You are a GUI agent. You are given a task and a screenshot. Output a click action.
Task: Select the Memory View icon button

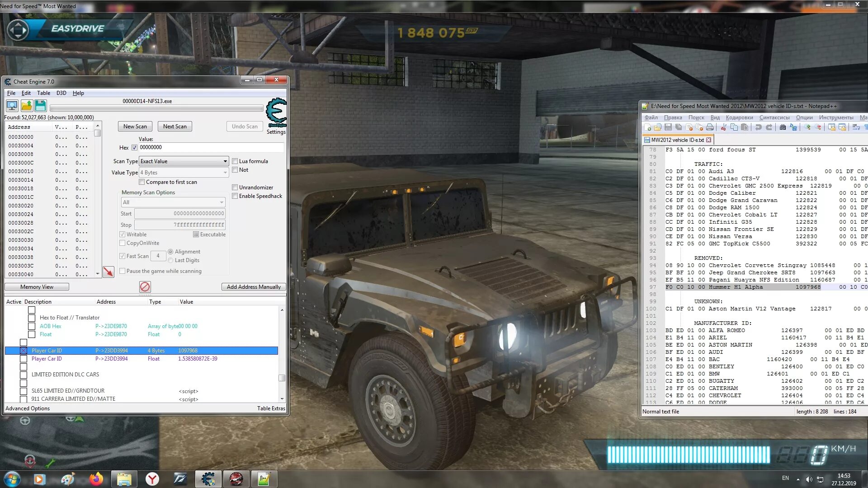[x=37, y=286]
